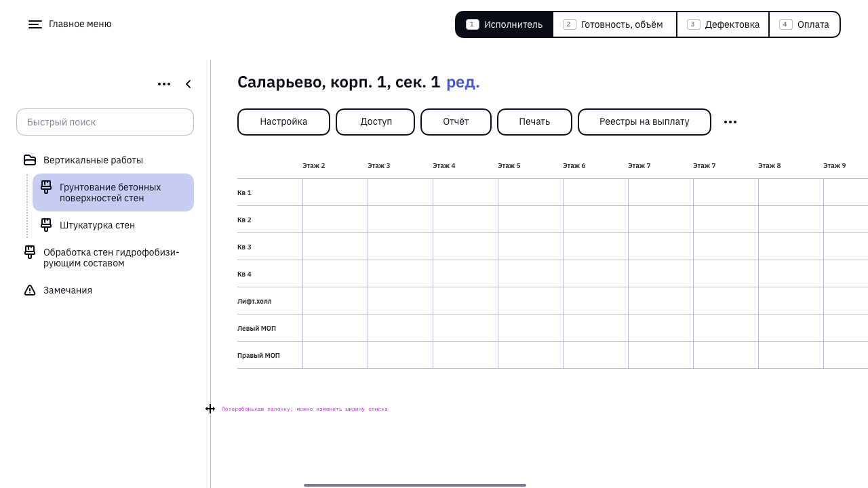
Task: Click the ред. edit link
Action: click(463, 83)
